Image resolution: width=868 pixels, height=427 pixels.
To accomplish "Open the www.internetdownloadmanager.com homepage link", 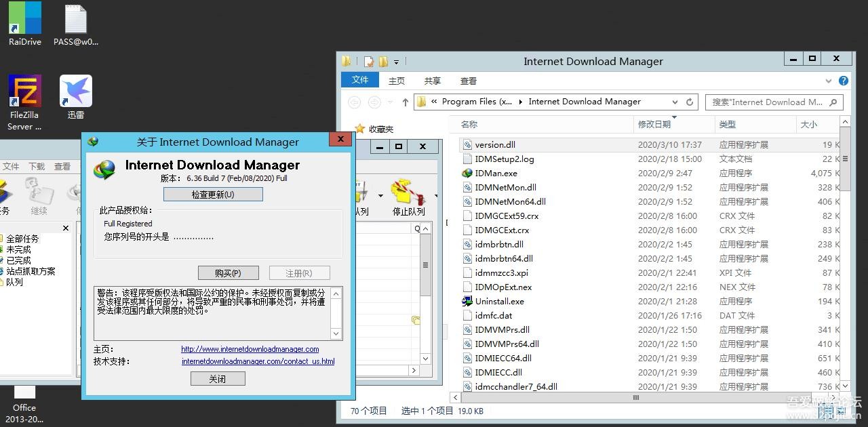I will tap(250, 350).
